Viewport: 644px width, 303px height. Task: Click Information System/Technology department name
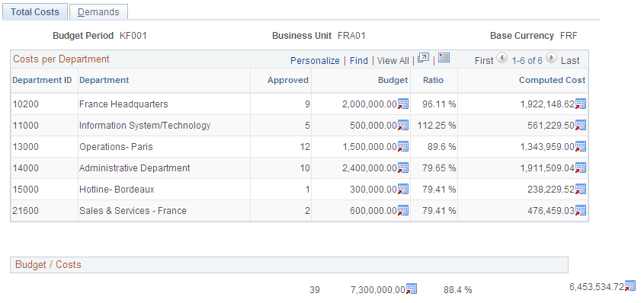145,126
